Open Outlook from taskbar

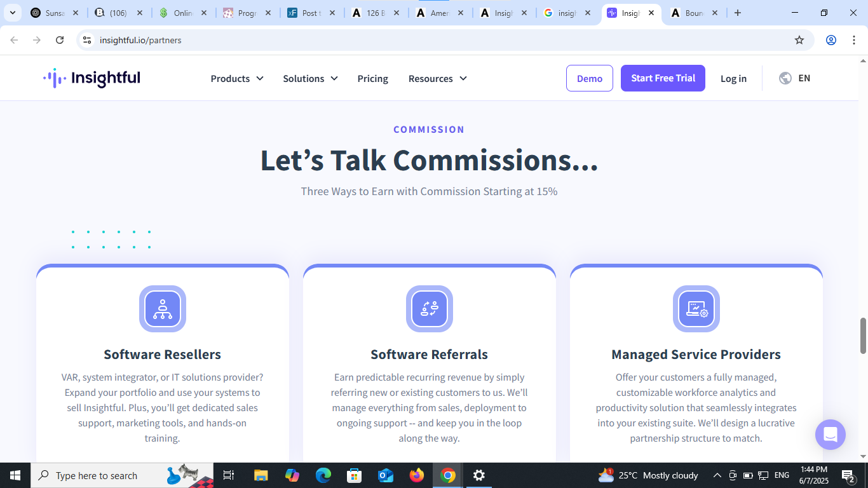coord(386,475)
